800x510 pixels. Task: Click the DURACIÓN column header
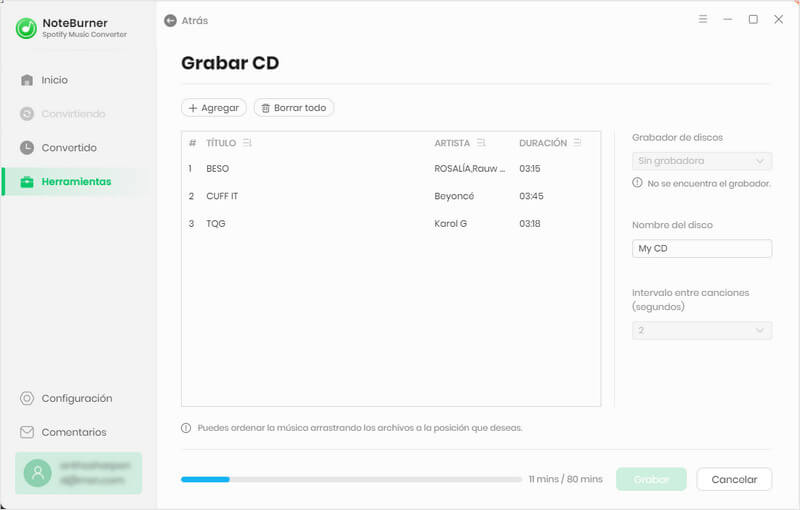tap(543, 143)
